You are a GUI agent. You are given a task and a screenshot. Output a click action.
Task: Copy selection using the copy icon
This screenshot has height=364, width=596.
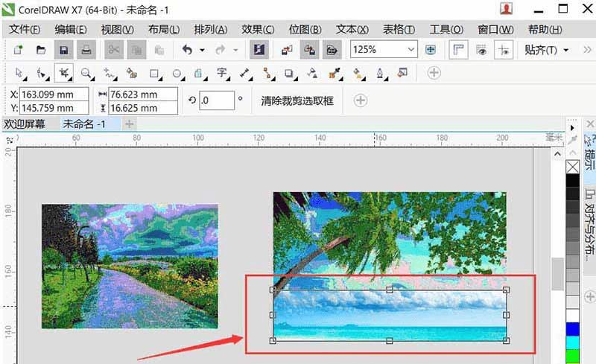click(x=136, y=50)
